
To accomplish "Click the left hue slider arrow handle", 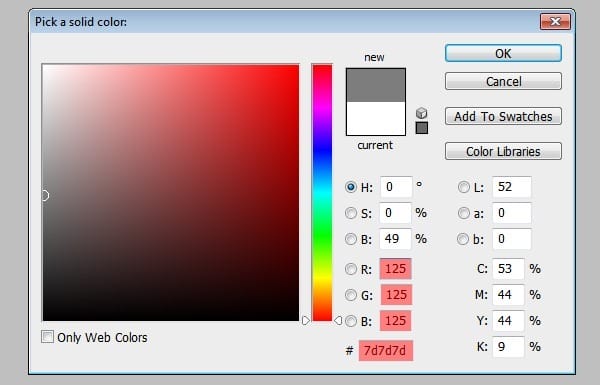I will coord(306,320).
